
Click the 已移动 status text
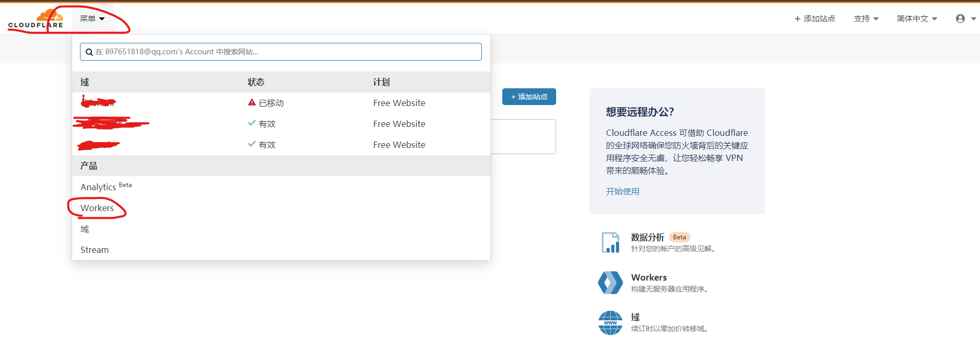(271, 103)
